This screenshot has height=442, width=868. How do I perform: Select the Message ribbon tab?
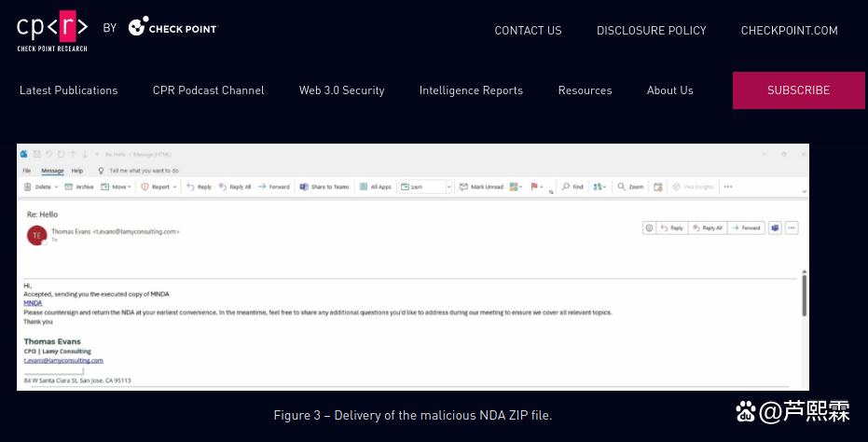[x=52, y=171]
